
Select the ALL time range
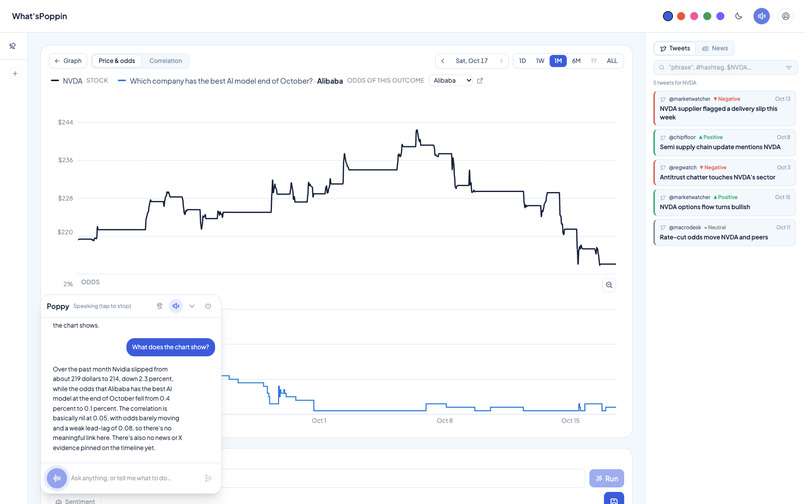coord(612,61)
